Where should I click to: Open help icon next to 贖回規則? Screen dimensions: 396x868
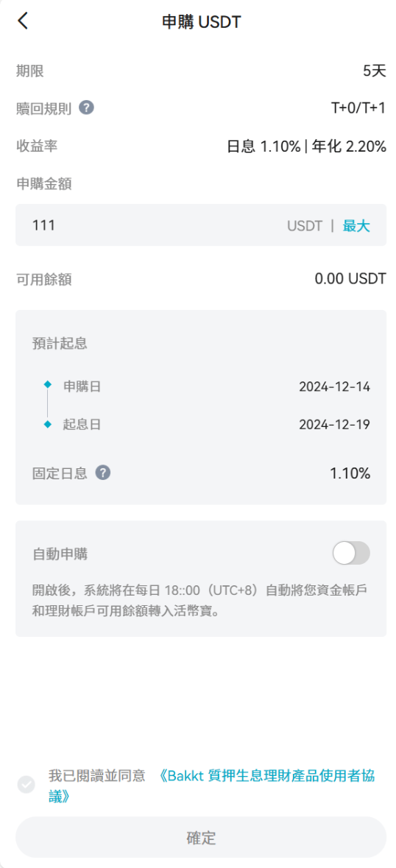[86, 107]
